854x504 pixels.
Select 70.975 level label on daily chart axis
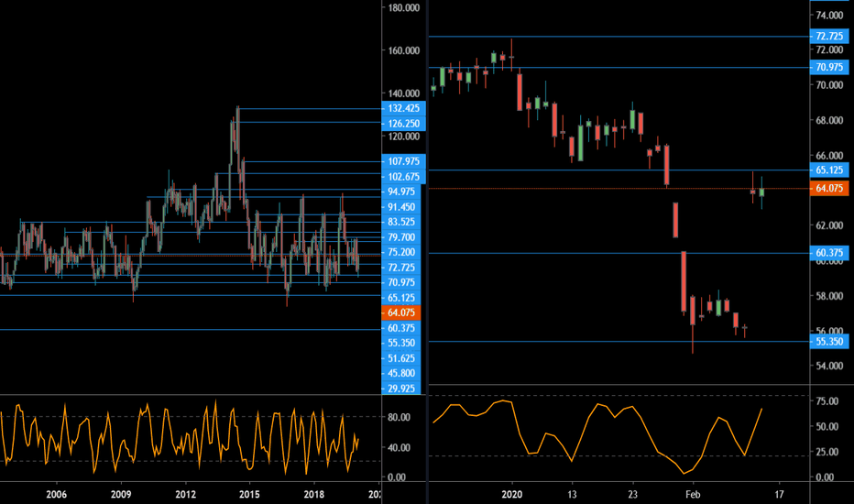click(829, 67)
